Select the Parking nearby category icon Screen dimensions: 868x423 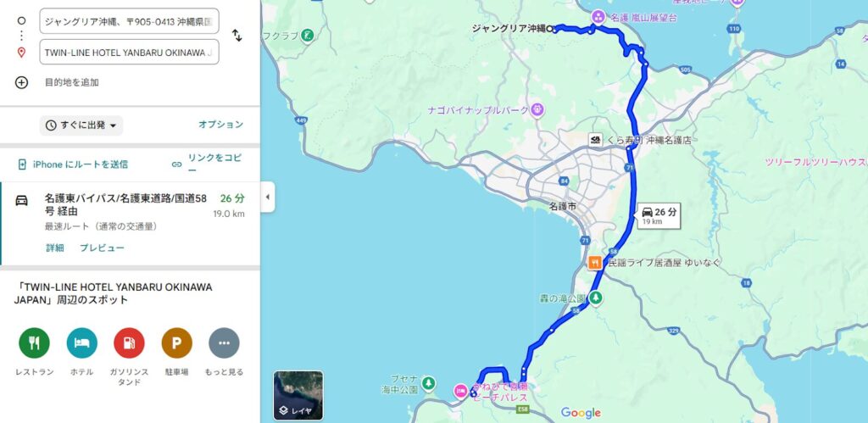click(x=176, y=343)
